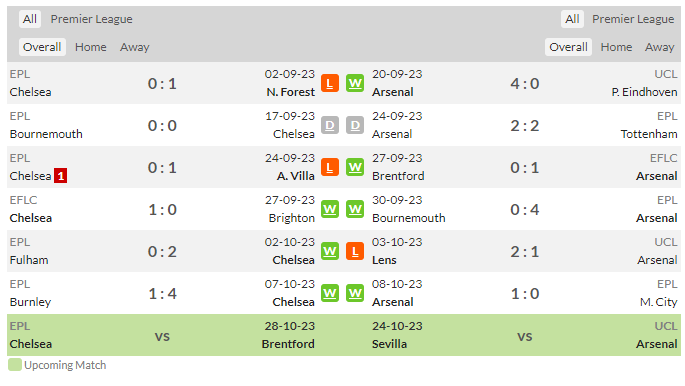The height and width of the screenshot is (386, 685).
Task: Switch left panel to Away matches
Action: pyautogui.click(x=135, y=47)
